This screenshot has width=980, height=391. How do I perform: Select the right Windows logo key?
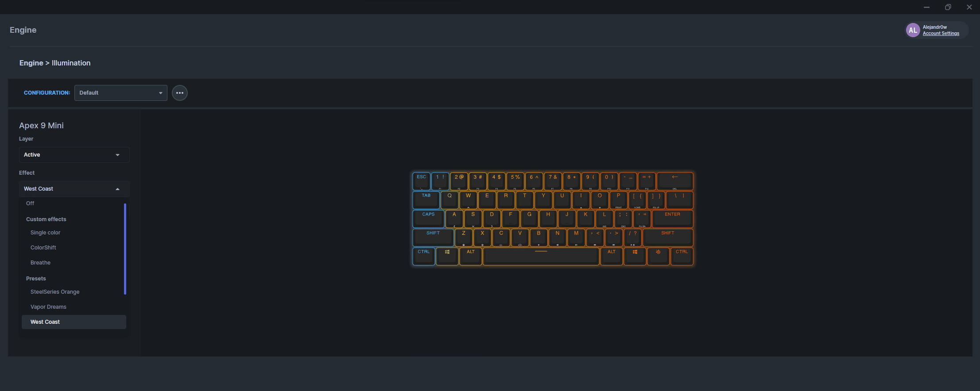click(x=635, y=256)
